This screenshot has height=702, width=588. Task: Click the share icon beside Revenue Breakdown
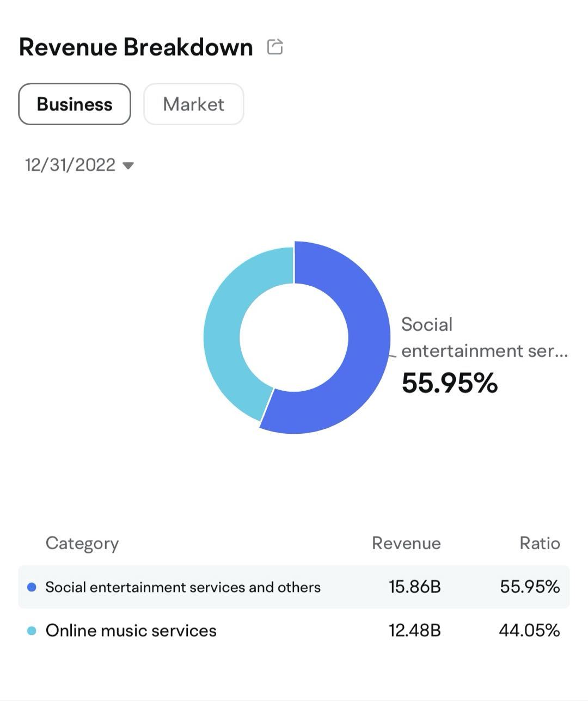click(x=275, y=47)
